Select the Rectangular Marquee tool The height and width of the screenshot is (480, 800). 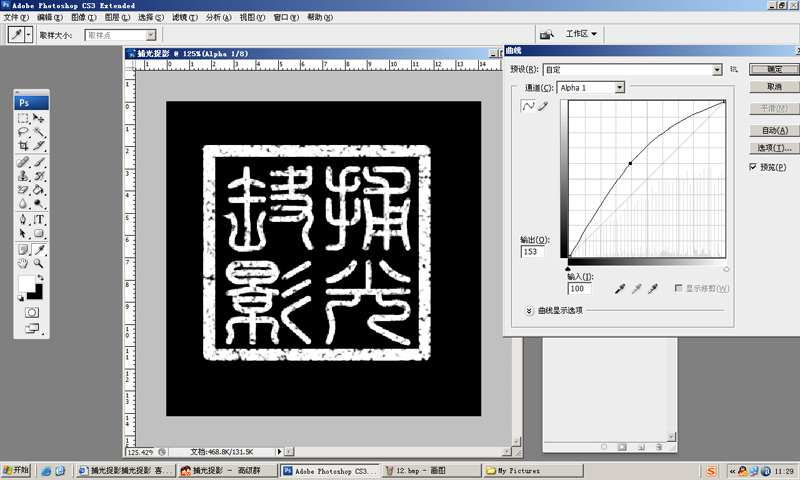tap(23, 118)
